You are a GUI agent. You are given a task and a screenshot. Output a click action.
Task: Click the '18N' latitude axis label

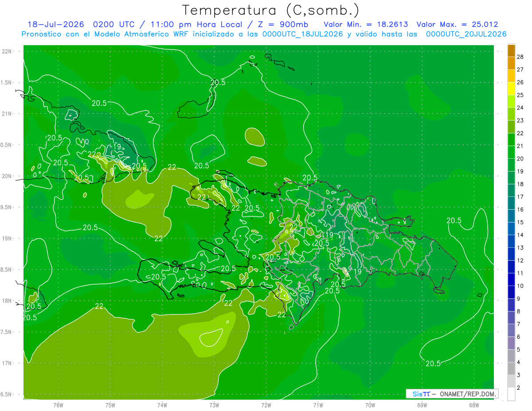pyautogui.click(x=7, y=301)
